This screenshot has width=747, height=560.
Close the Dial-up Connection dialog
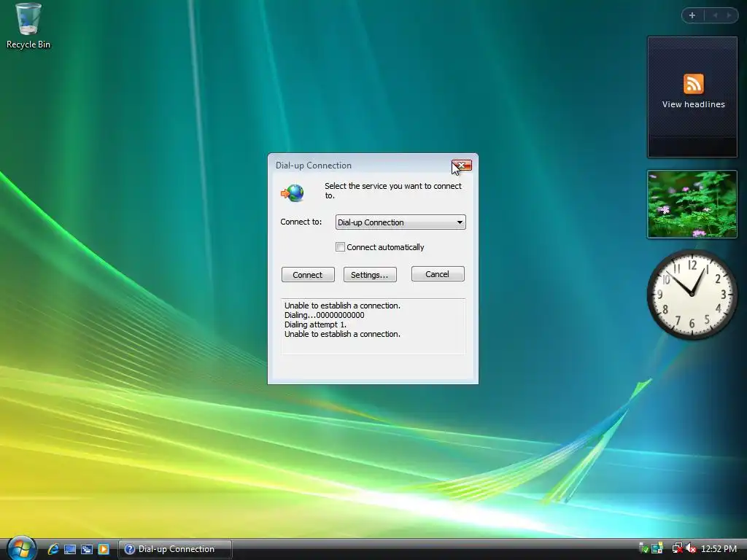pyautogui.click(x=462, y=166)
